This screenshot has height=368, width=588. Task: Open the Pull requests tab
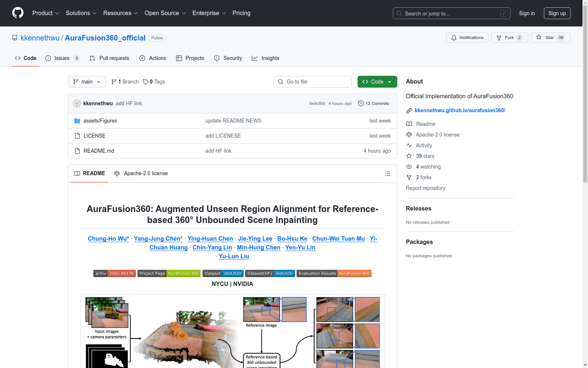110,58
